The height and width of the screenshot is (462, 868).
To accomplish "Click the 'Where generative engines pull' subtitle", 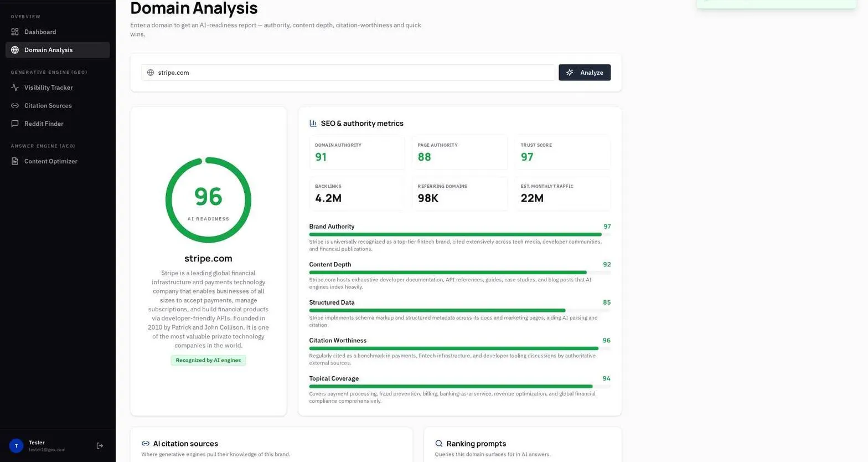I will point(215,454).
